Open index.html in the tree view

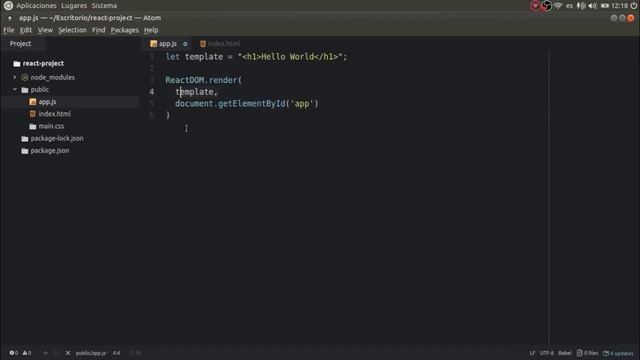click(x=55, y=114)
